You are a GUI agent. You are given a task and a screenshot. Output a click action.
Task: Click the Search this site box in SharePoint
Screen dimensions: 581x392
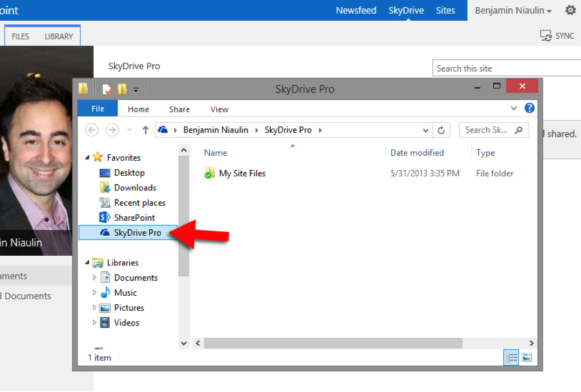coord(507,68)
